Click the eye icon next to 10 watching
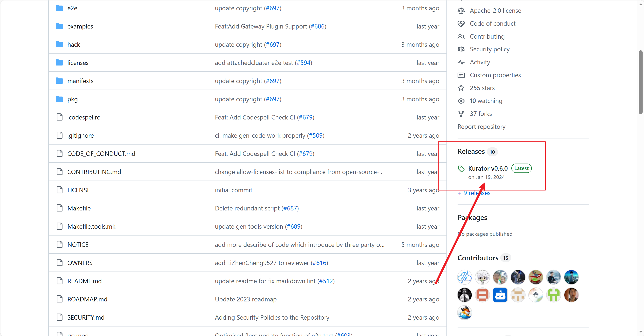Image resolution: width=644 pixels, height=336 pixels. (461, 101)
